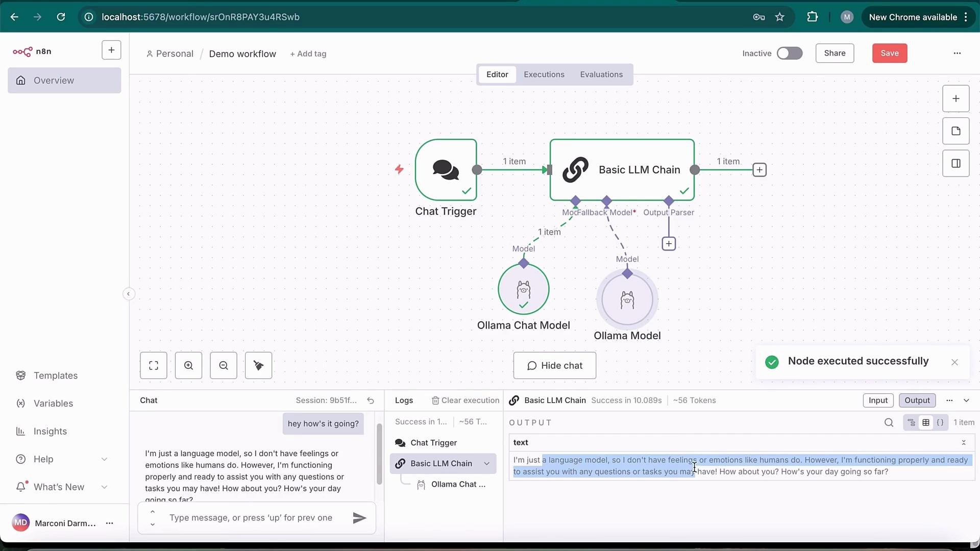The image size is (980, 551).
Task: Switch output to schema view
Action: [x=911, y=422]
